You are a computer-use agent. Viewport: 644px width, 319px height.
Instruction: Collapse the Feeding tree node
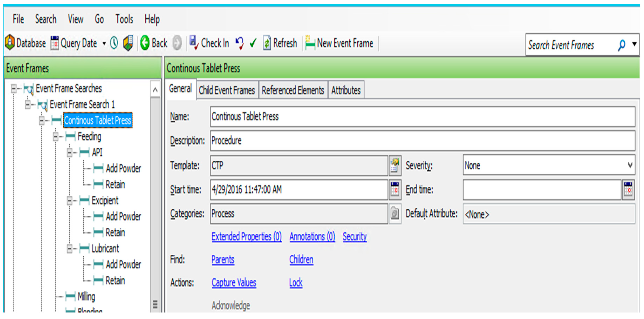pos(56,137)
